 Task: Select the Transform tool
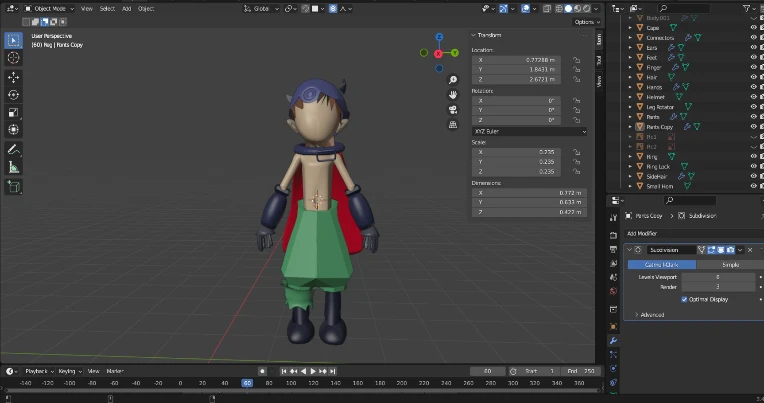(x=13, y=130)
